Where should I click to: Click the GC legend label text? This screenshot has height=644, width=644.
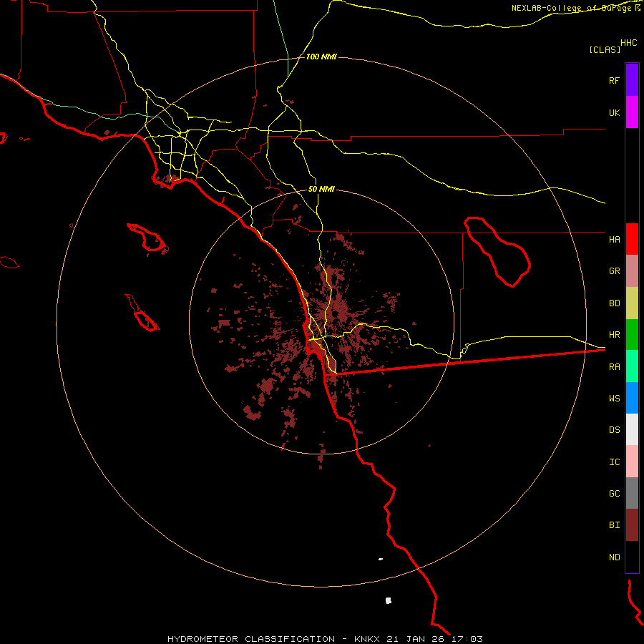[x=614, y=494]
